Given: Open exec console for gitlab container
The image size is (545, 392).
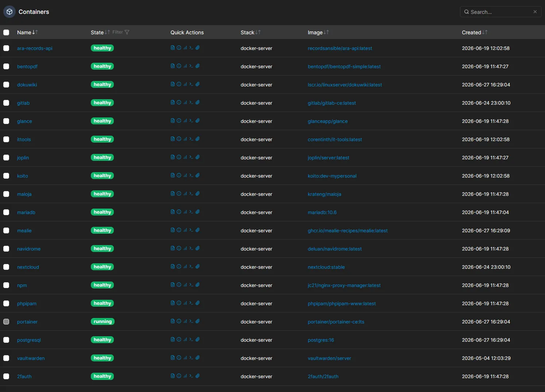Looking at the screenshot, I should click(191, 102).
